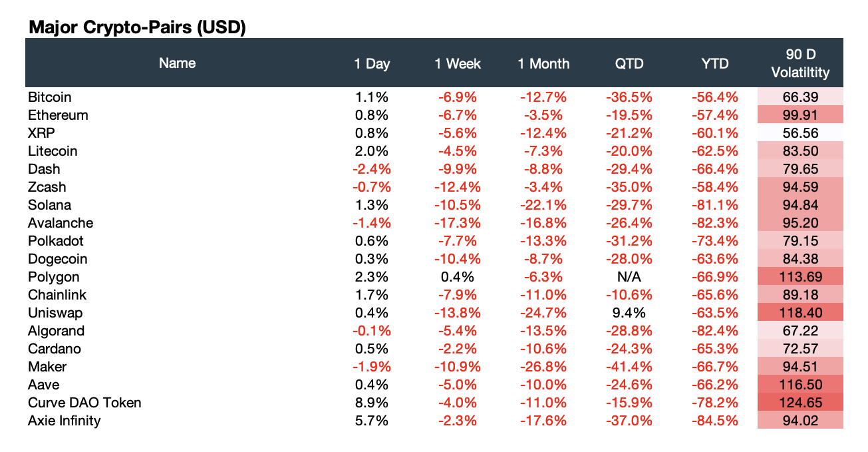The height and width of the screenshot is (452, 868).
Task: Click the YTD column header
Action: pyautogui.click(x=715, y=64)
